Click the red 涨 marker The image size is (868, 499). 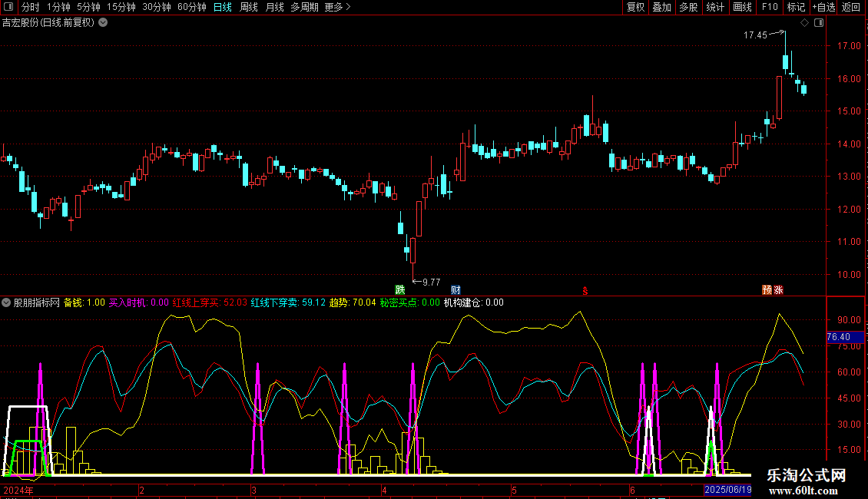(778, 290)
